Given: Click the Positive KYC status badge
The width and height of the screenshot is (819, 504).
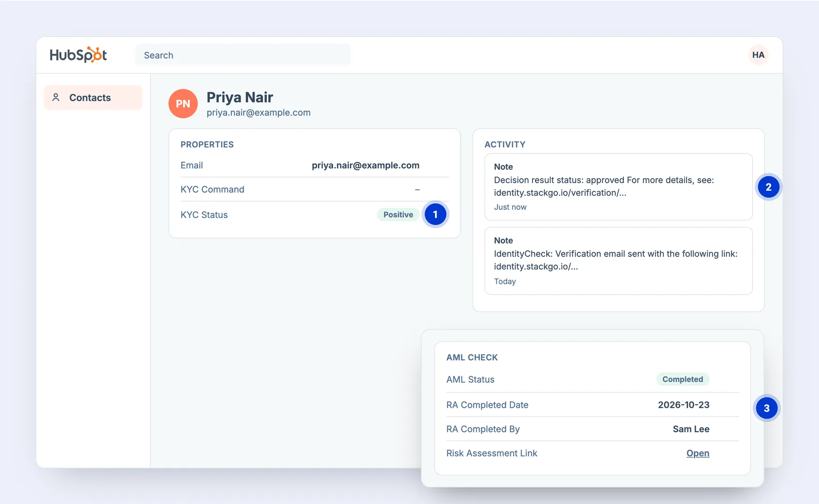Looking at the screenshot, I should [x=398, y=215].
